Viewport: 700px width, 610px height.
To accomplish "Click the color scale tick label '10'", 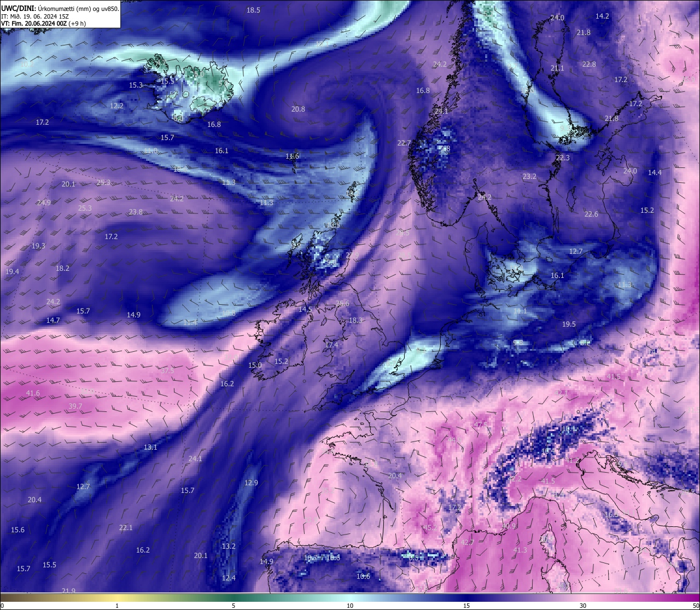I will (x=350, y=606).
